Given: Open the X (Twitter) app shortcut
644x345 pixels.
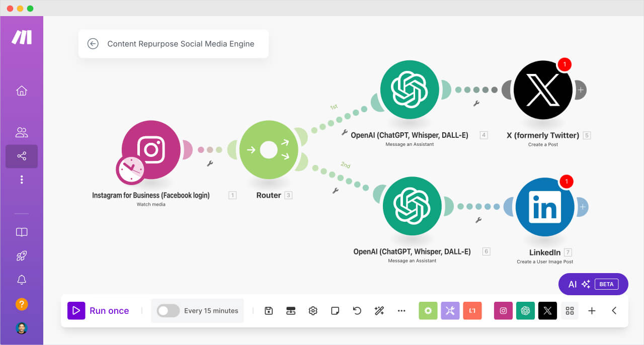Looking at the screenshot, I should click(547, 311).
